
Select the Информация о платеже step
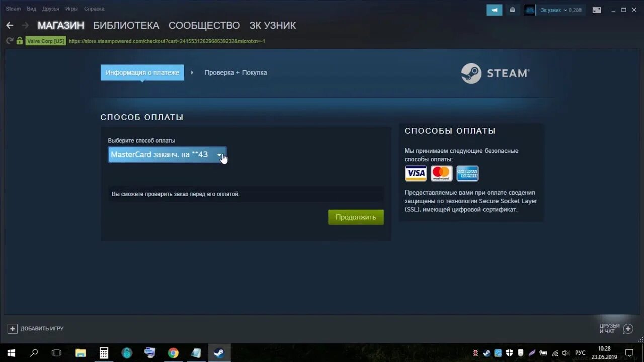(x=142, y=73)
